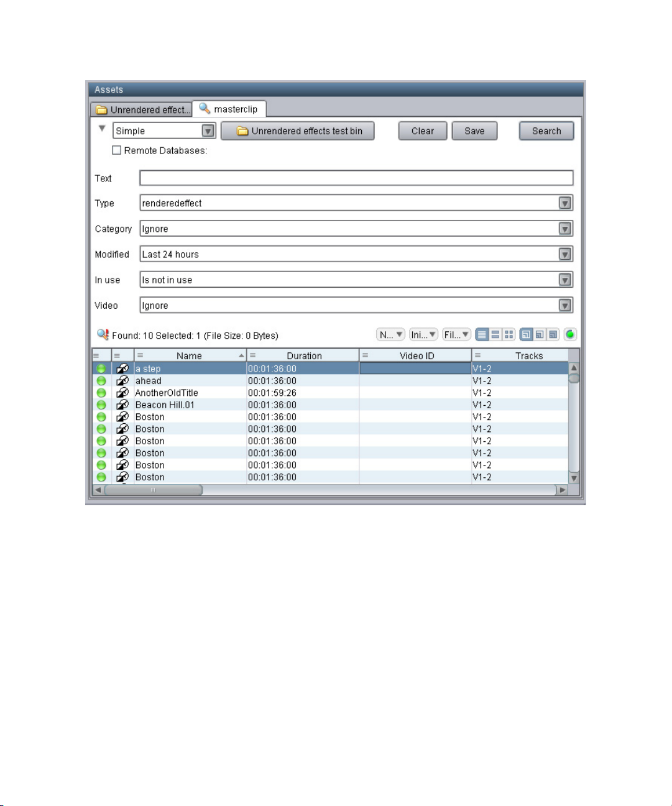The width and height of the screenshot is (672, 806).
Task: Click into the Text search field
Action: tap(356, 178)
